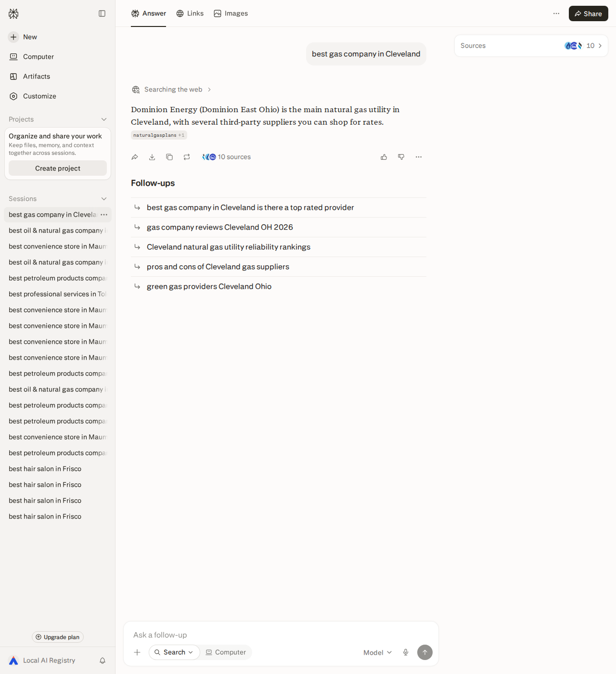Click the share arrow icon below answer

coord(135,157)
